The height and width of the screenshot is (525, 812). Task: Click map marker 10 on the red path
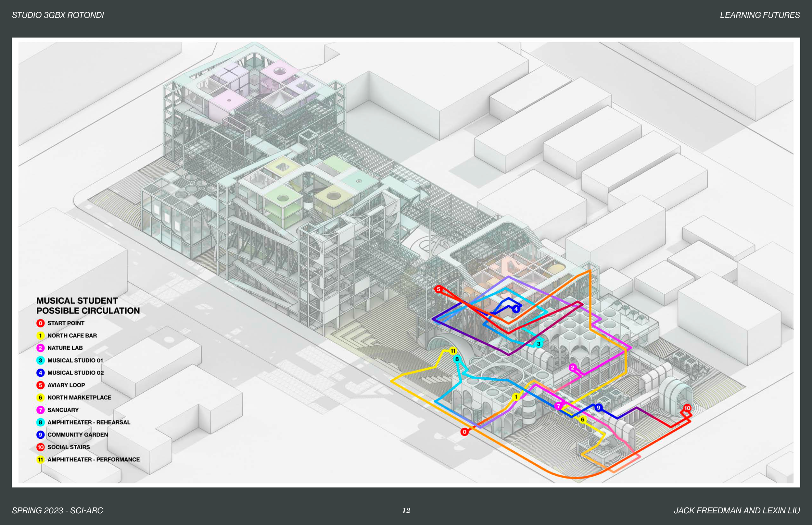pyautogui.click(x=687, y=408)
